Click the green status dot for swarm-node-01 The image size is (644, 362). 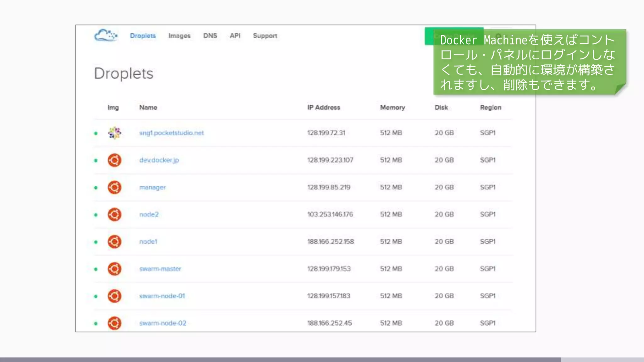click(x=96, y=296)
